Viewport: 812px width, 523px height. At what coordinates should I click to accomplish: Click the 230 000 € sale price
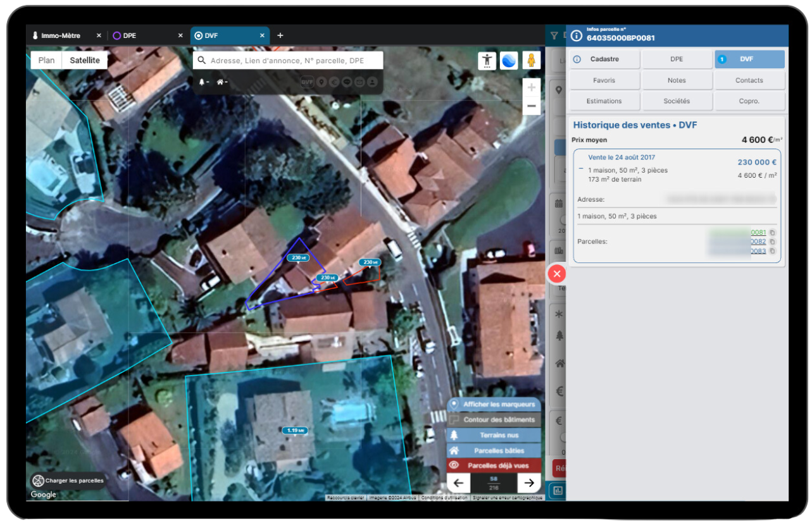[x=757, y=163]
